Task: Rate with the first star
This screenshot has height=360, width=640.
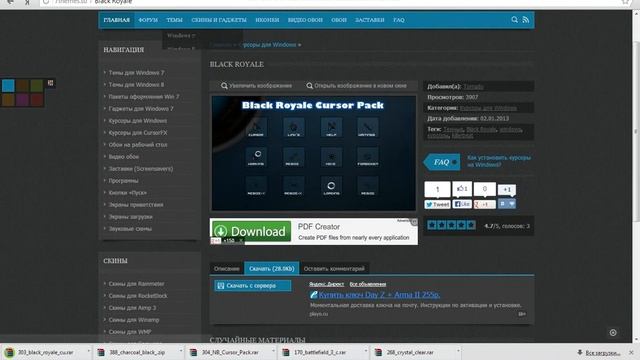Action: point(432,225)
